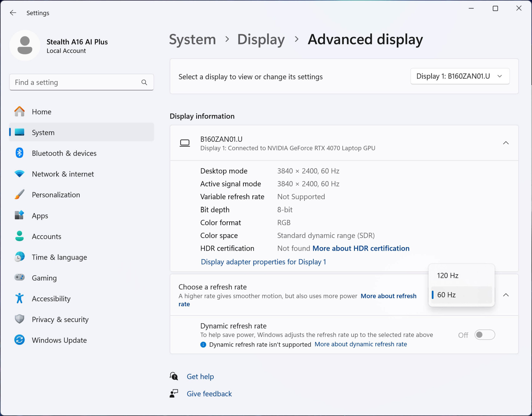The height and width of the screenshot is (416, 532).
Task: Open Home in the sidebar
Action: tap(82, 112)
